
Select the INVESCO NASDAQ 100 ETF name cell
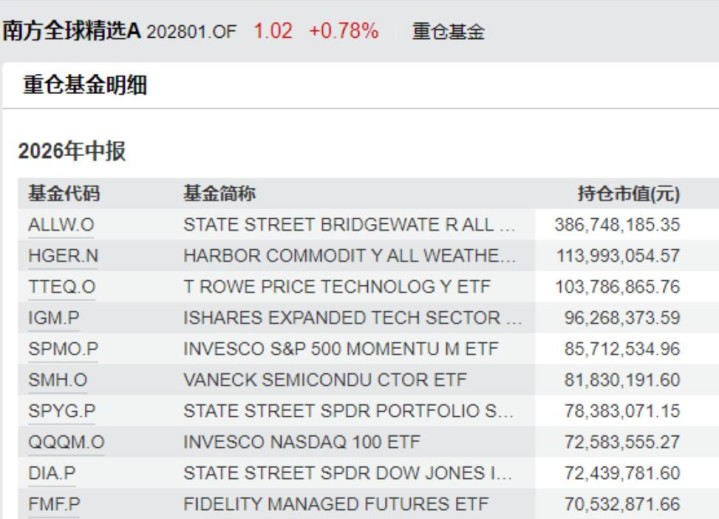pos(302,442)
